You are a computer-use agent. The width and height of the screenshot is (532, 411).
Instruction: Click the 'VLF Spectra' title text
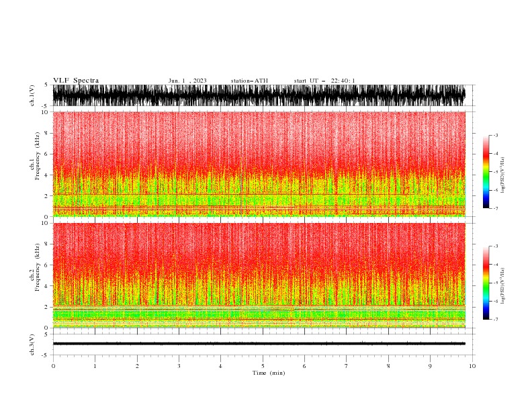tap(76, 81)
